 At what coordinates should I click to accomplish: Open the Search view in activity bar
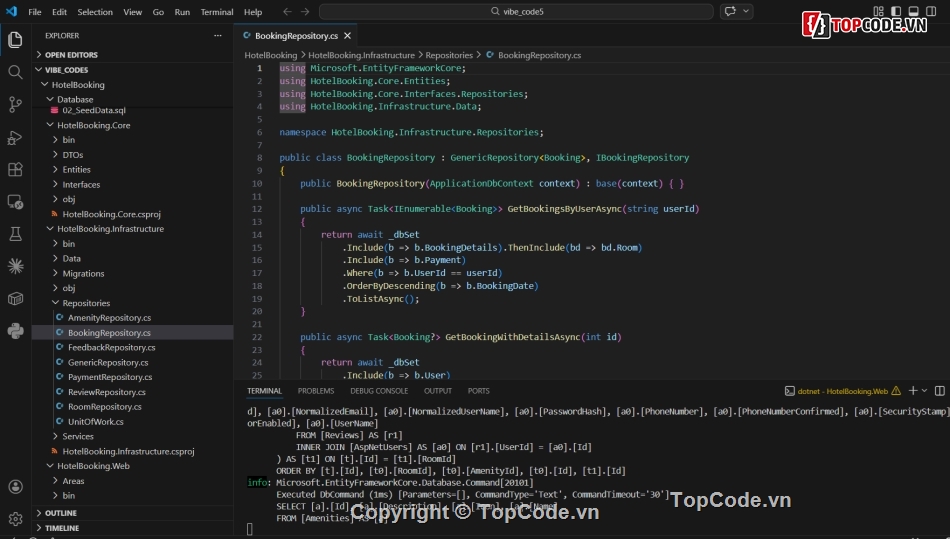[x=15, y=72]
